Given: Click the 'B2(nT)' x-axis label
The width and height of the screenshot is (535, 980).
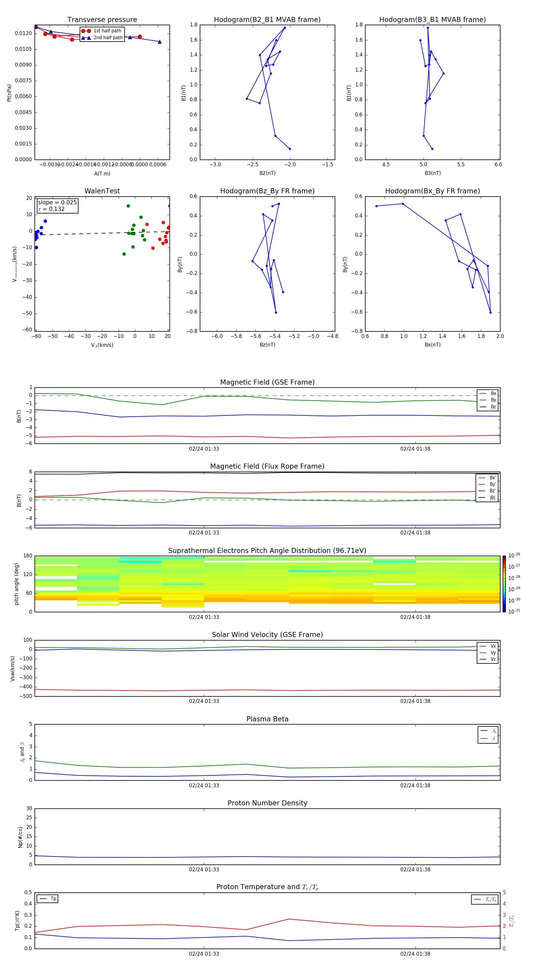Looking at the screenshot, I should tap(267, 173).
